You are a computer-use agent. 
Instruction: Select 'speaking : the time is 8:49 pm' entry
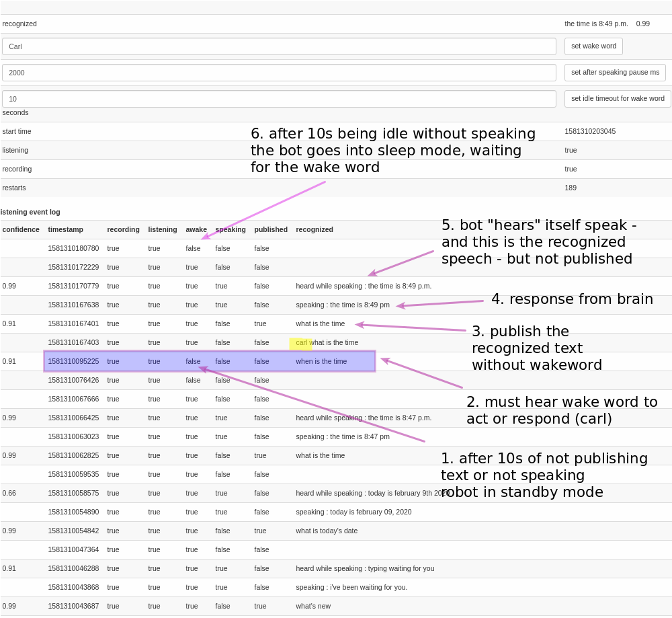point(343,305)
